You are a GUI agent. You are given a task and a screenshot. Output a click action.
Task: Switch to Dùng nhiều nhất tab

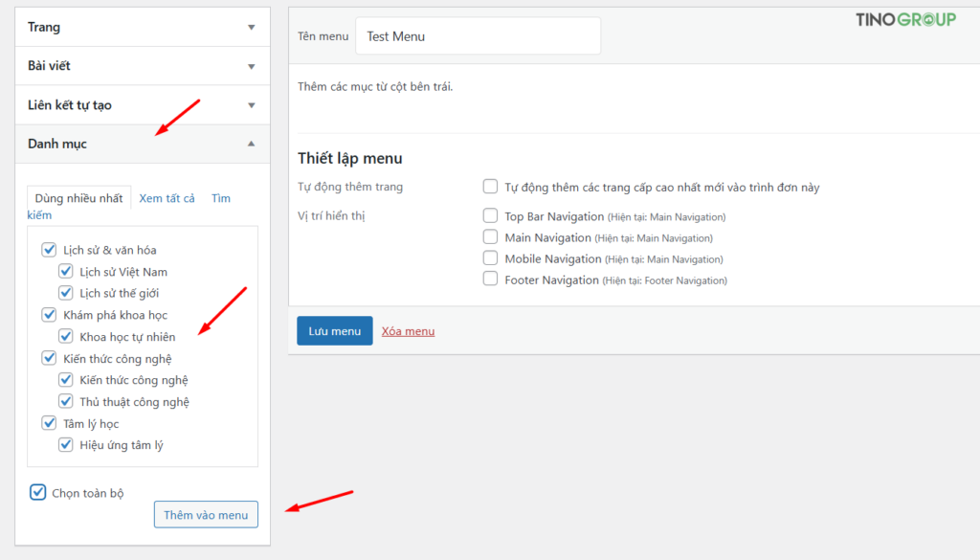pos(78,198)
